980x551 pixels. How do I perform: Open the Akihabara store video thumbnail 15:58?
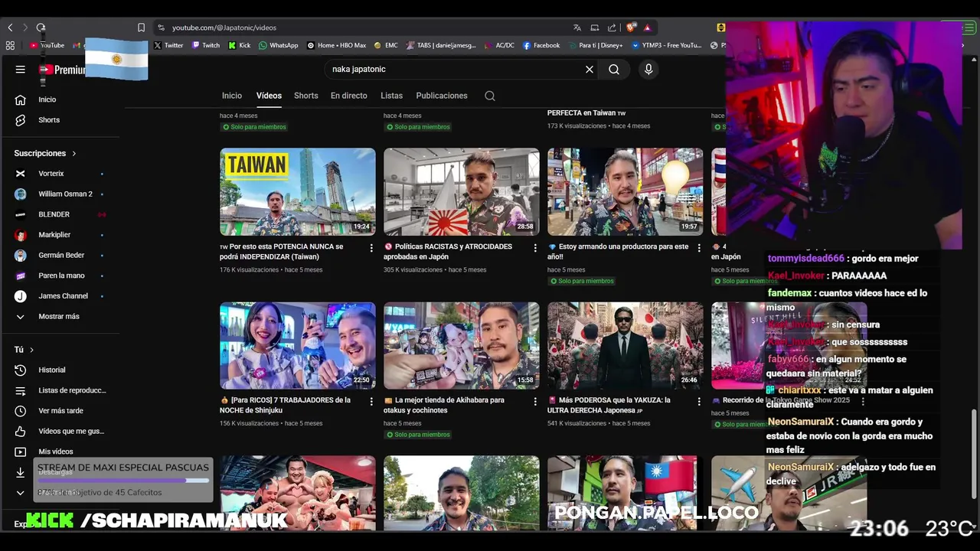462,345
